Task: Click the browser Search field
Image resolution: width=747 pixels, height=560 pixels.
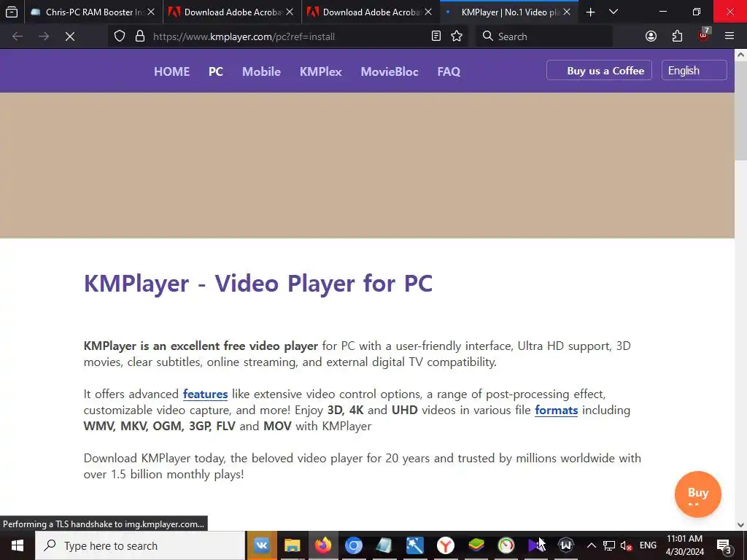Action: coord(546,36)
